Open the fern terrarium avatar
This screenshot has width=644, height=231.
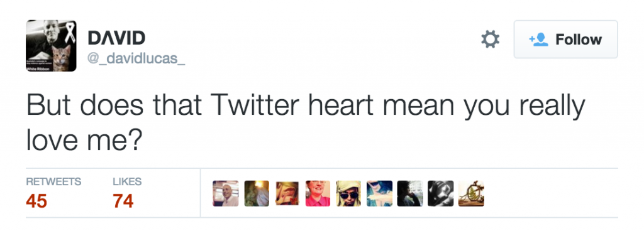coord(472,193)
